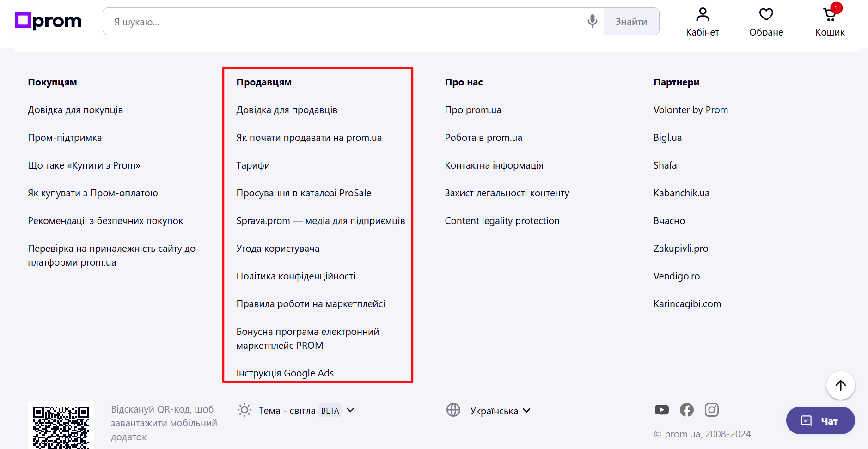The width and height of the screenshot is (868, 449).
Task: Open the Тарифи page
Action: [x=253, y=165]
